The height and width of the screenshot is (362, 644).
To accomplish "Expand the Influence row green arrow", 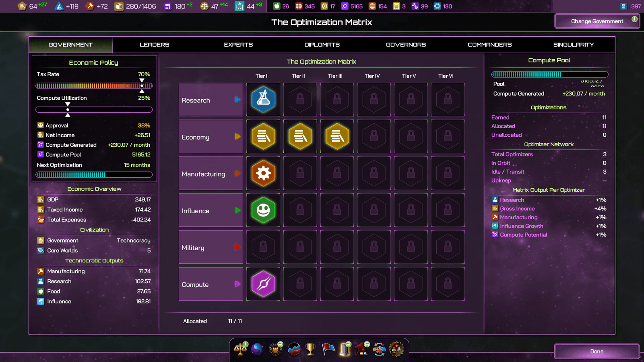I will (x=237, y=210).
